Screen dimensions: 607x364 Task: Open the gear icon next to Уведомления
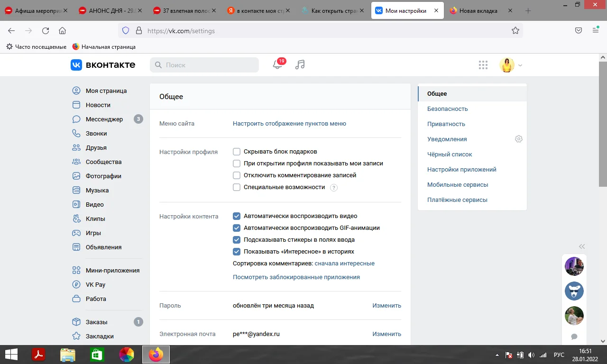(x=518, y=139)
